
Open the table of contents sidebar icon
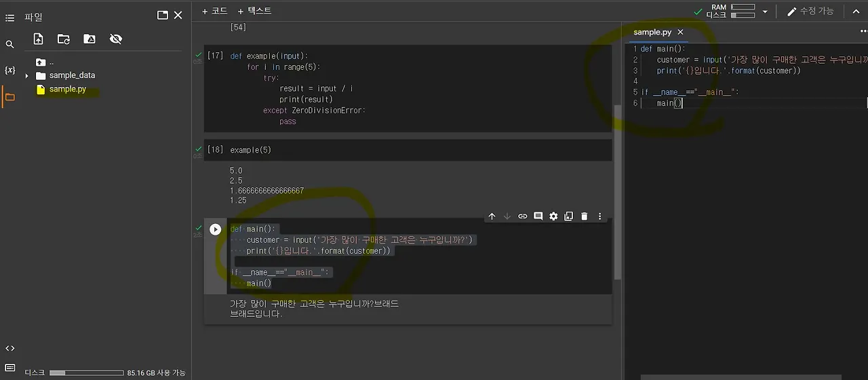pyautogui.click(x=9, y=18)
